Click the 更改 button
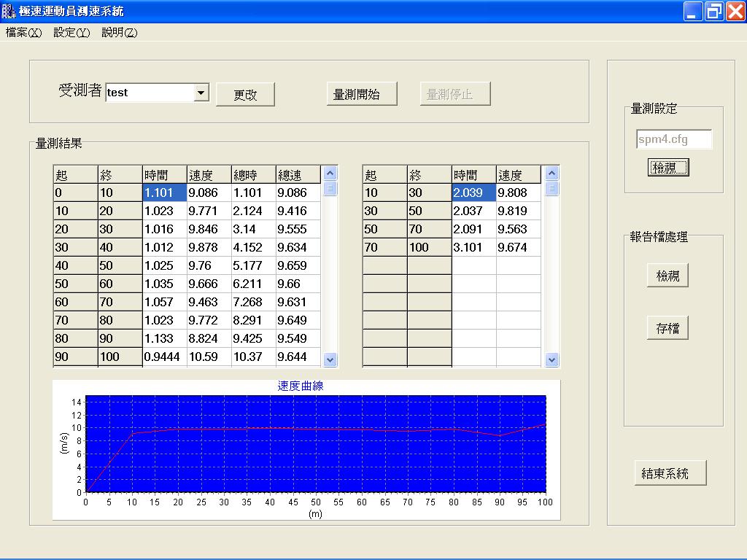Screen dimensions: 747x560 click(245, 94)
